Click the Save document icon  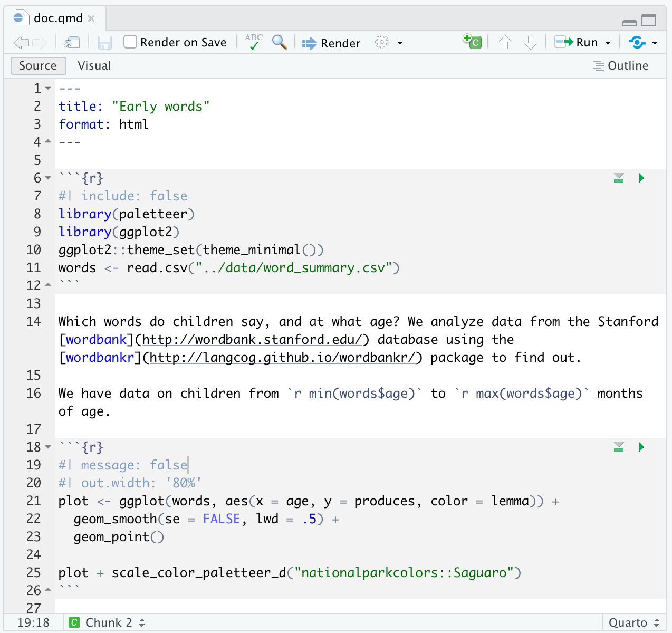(x=105, y=43)
